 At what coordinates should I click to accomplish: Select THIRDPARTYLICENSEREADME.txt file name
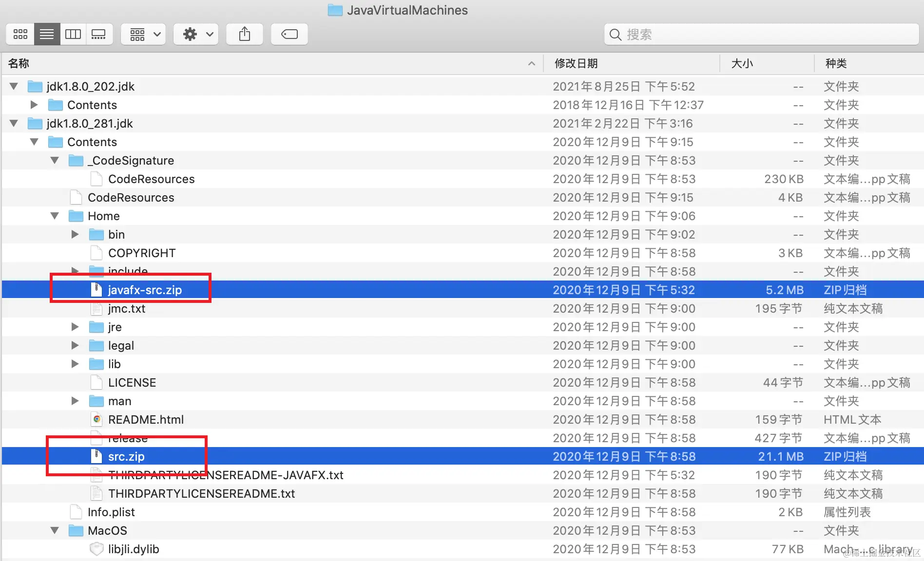point(201,493)
